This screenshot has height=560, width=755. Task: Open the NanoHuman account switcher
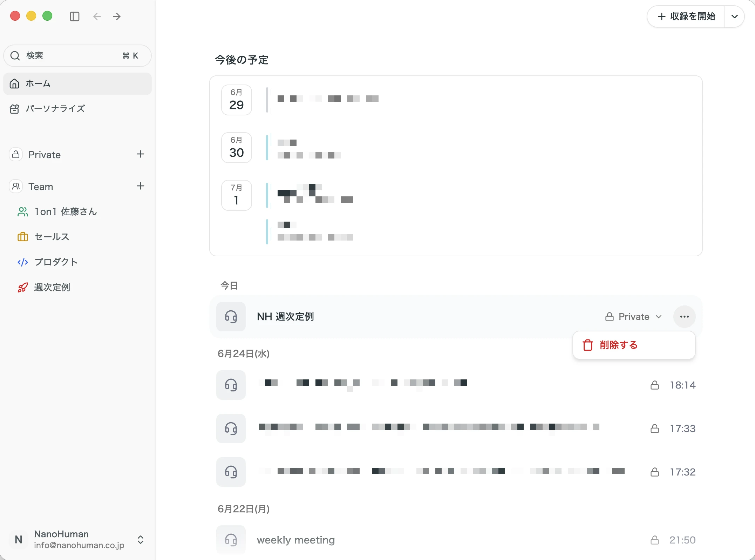pyautogui.click(x=77, y=540)
